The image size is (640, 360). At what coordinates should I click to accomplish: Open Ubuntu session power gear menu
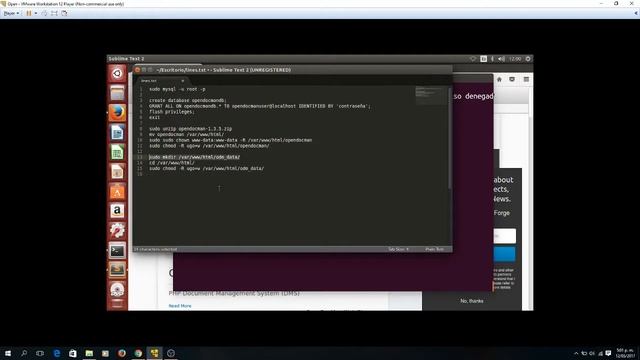click(528, 59)
